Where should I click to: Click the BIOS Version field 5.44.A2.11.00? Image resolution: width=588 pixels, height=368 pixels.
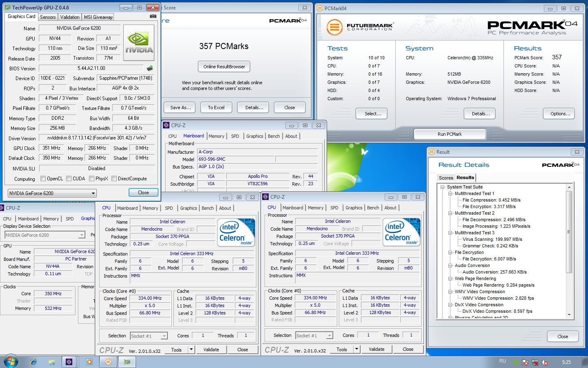pyautogui.click(x=91, y=68)
